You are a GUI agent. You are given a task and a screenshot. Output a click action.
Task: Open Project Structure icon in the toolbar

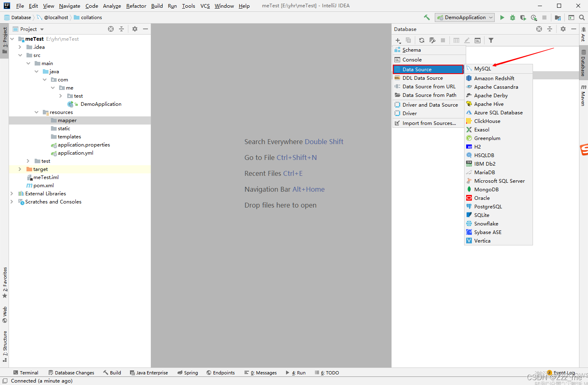pos(558,17)
